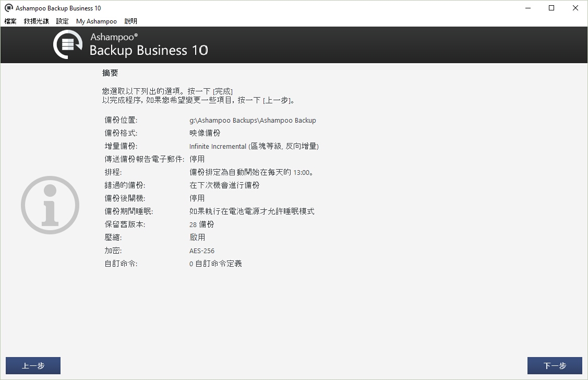Click the 加密 label
This screenshot has height=380, width=588.
coord(113,251)
